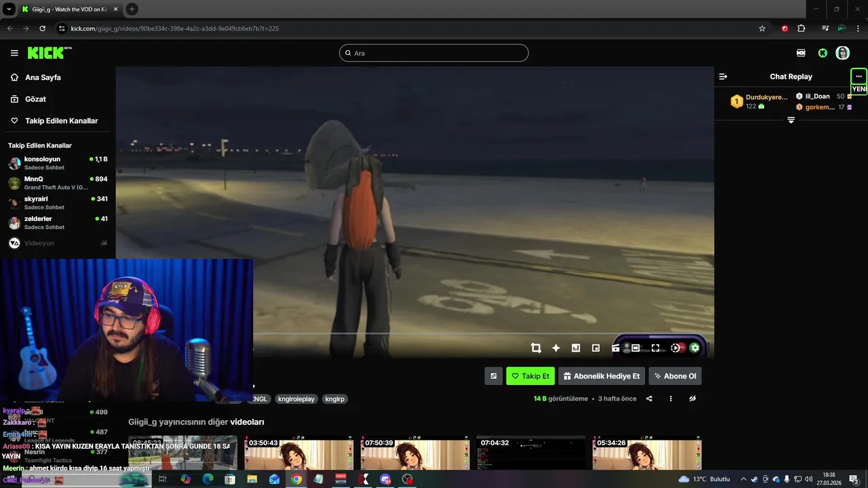868x488 pixels.
Task: Open video thumbnail with duration 03:50:43
Action: [x=299, y=453]
